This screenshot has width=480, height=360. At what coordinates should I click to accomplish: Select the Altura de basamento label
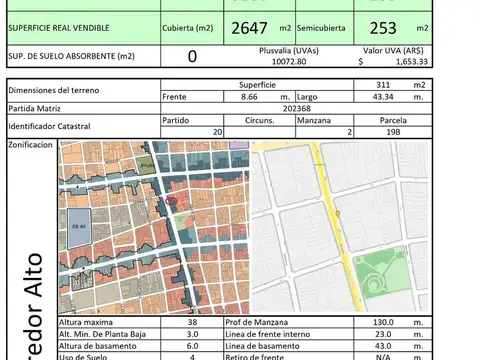(x=98, y=346)
